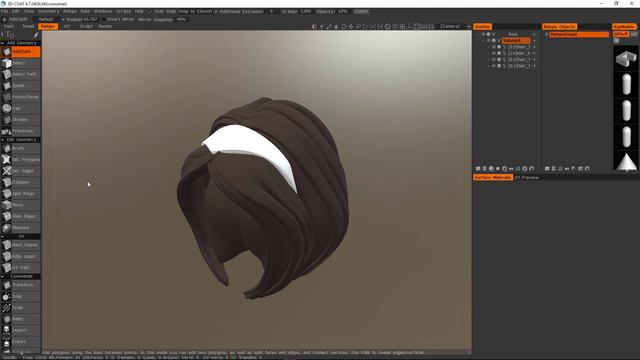
Task: Click the default folder in RigModels
Action: coord(621,34)
